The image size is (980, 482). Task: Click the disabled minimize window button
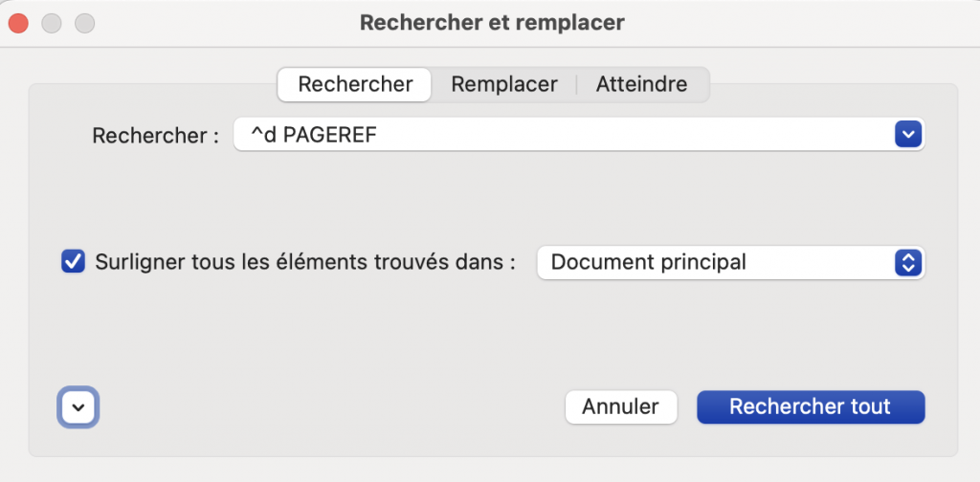tap(52, 22)
